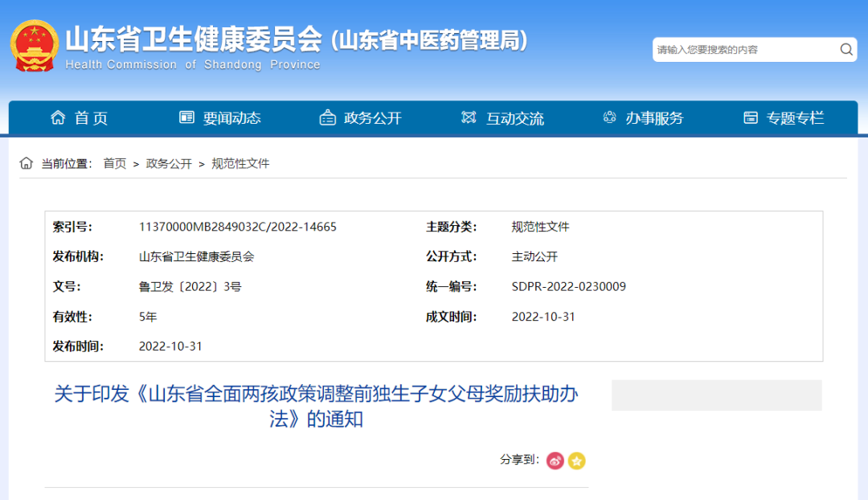868x500 pixels.
Task: Open the 首页 navigation tab
Action: pos(91,118)
